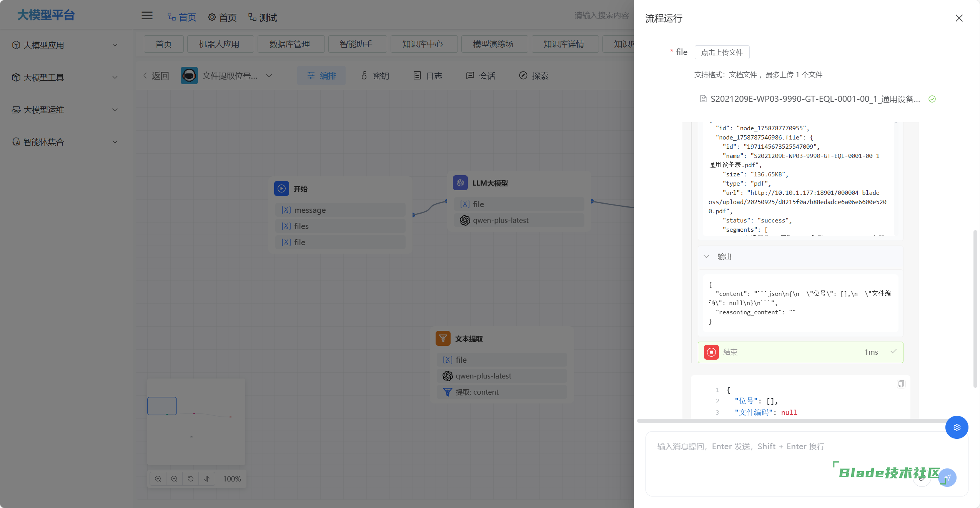Switch to the 知识库中心 tab
The height and width of the screenshot is (508, 980).
(x=424, y=44)
